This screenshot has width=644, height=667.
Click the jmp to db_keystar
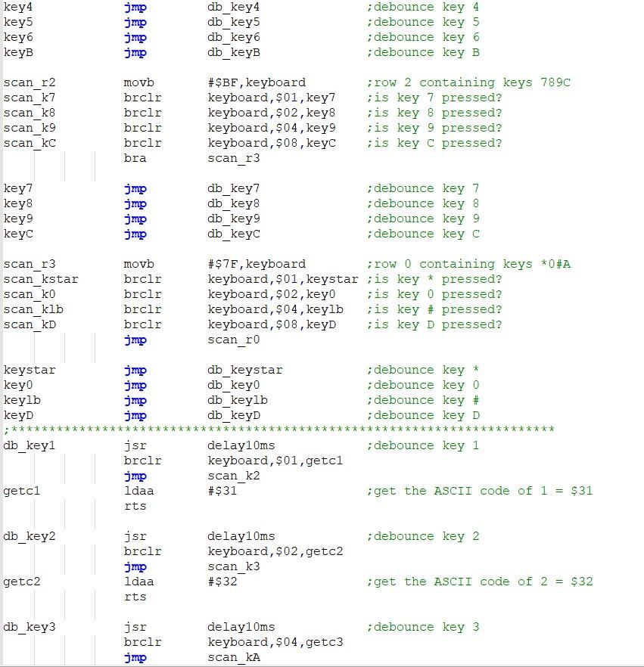[x=135, y=370]
